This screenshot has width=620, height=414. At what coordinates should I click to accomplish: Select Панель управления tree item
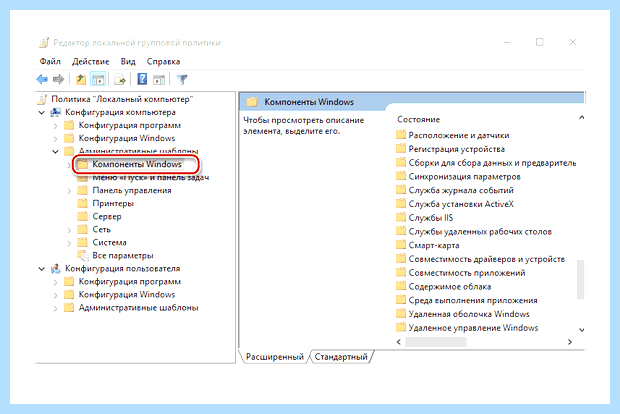tap(132, 190)
